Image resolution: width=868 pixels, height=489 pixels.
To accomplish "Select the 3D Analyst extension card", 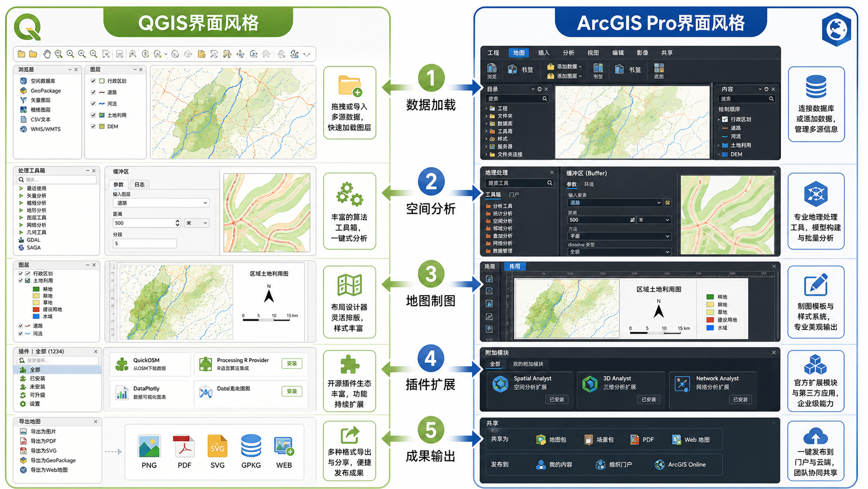I will coord(621,390).
